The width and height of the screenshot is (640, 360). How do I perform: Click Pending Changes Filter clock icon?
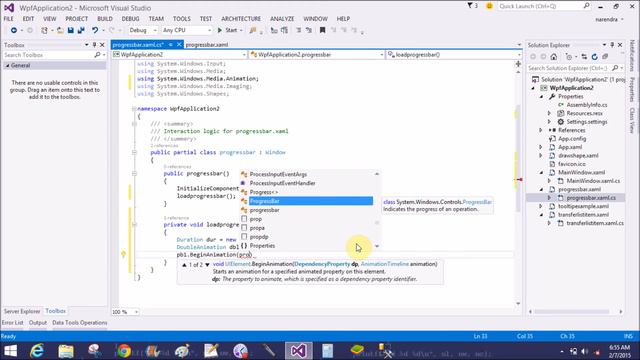[x=569, y=57]
